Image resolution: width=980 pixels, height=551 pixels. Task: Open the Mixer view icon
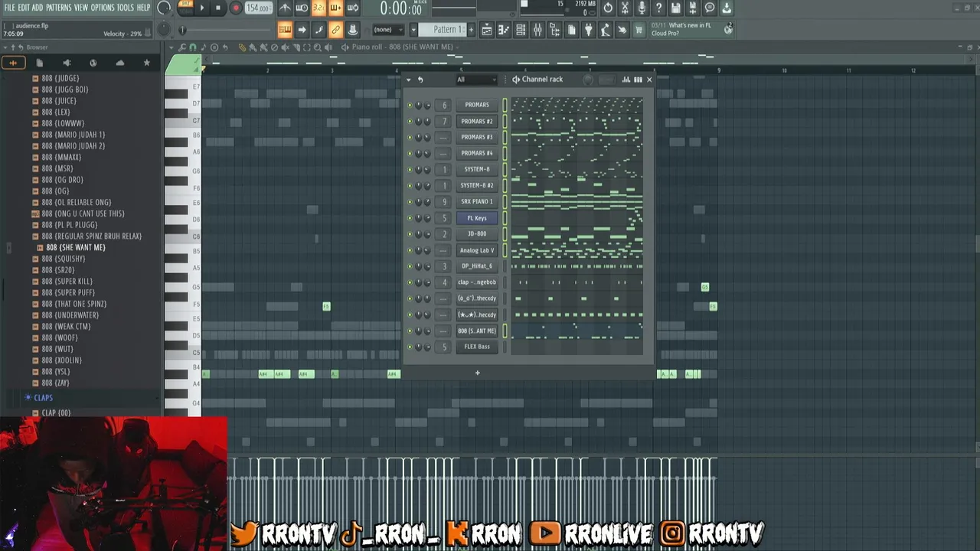point(537,30)
